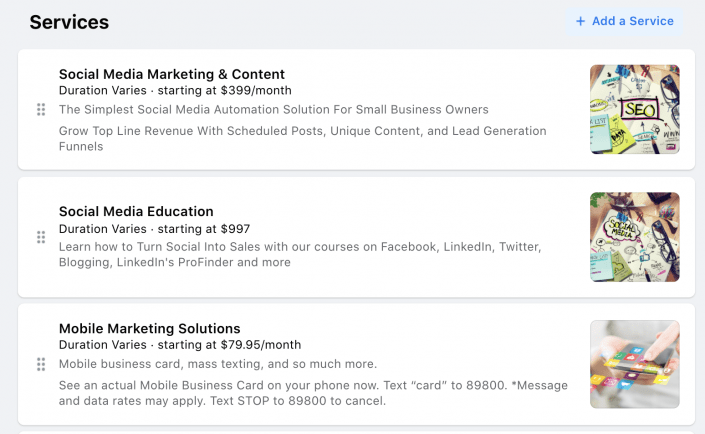The width and height of the screenshot is (705, 434).
Task: Click the plus icon beside Add a Service
Action: 580,21
